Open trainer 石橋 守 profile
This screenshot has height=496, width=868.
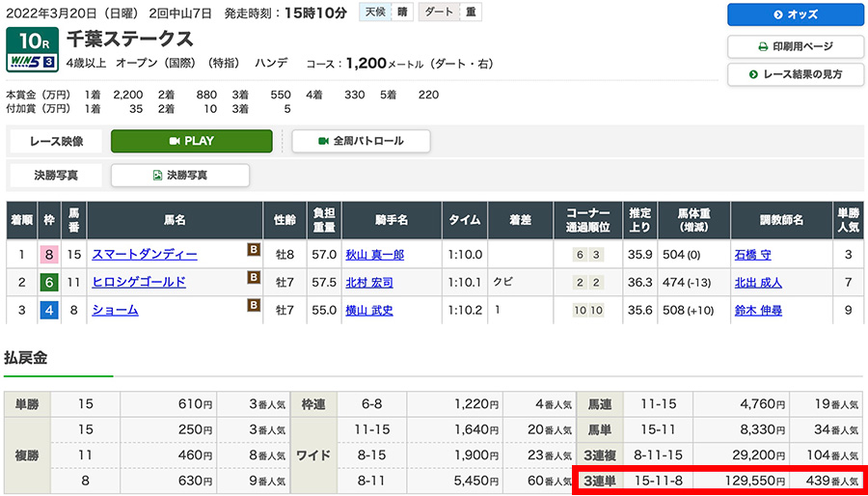pyautogui.click(x=751, y=255)
